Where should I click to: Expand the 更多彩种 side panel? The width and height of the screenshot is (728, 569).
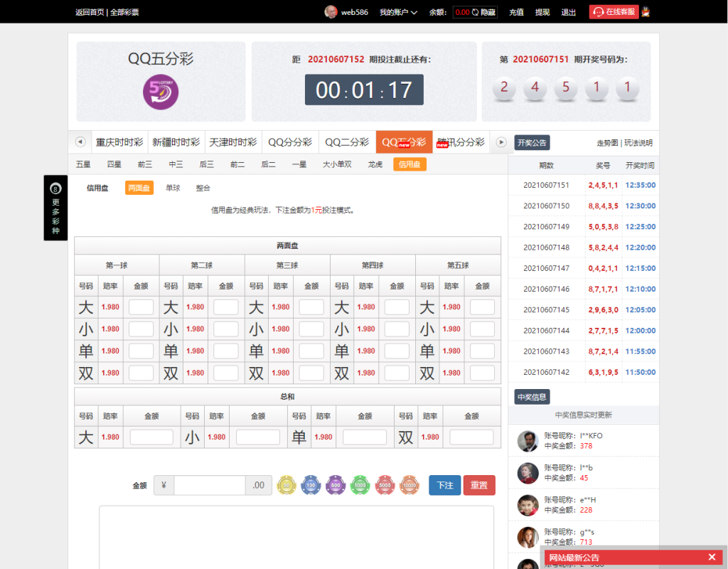point(55,208)
